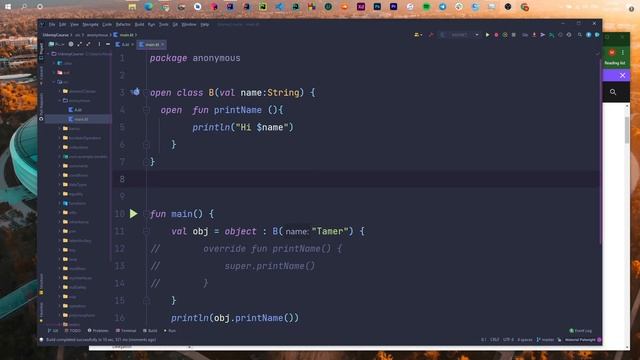Collapse the anonymous package folder in tree
This screenshot has width=640, height=360.
60,100
